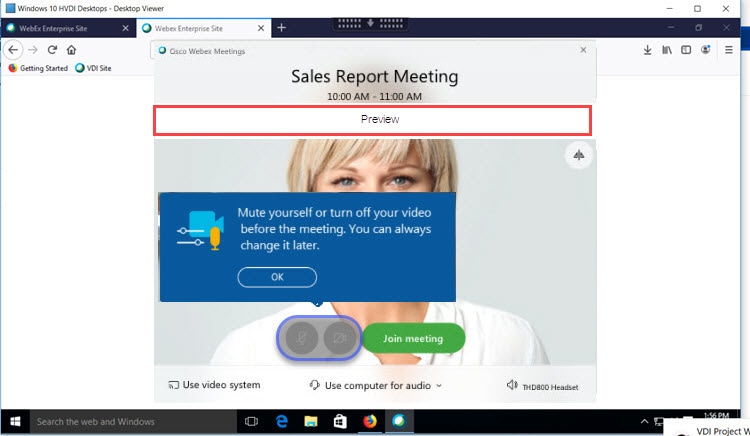Close the first WebEx Enterprise Site tab
Viewport: 750px width, 436px height.
click(x=125, y=28)
